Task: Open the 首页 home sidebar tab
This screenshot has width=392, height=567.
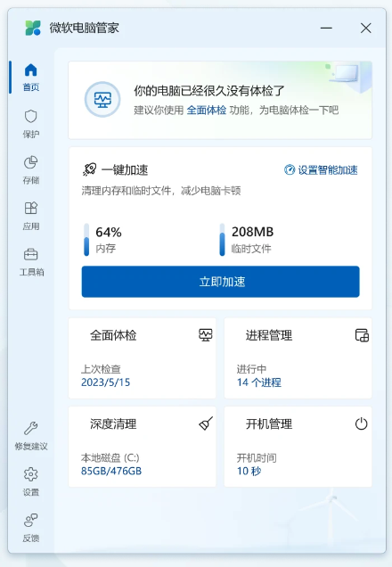Action: point(30,77)
